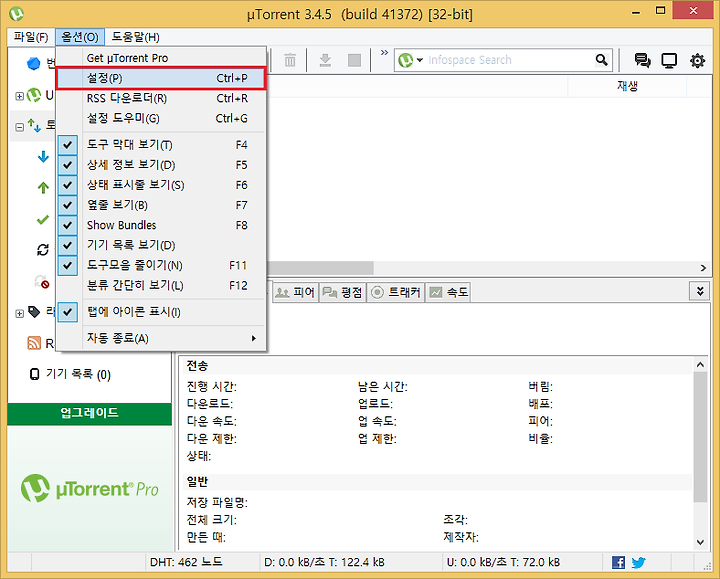The width and height of the screenshot is (720, 579).
Task: Click the torrent list scroll right arrow
Action: click(x=703, y=268)
